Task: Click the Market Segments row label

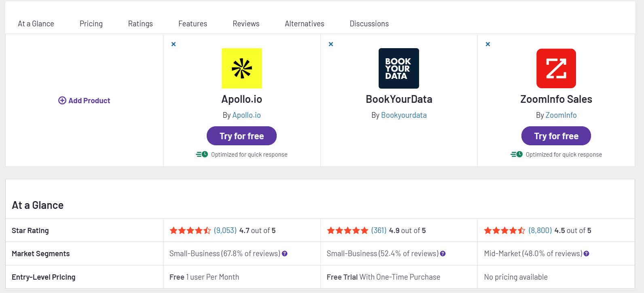Action: [x=41, y=254]
